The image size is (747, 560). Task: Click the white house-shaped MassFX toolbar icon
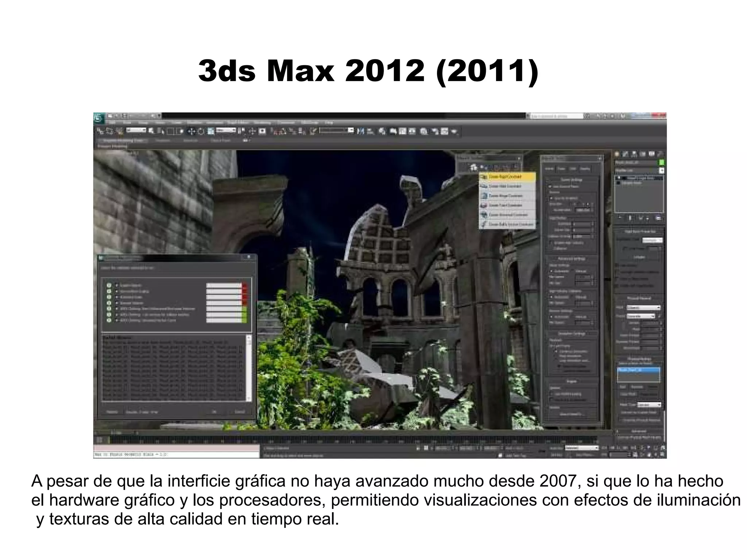pyautogui.click(x=473, y=167)
